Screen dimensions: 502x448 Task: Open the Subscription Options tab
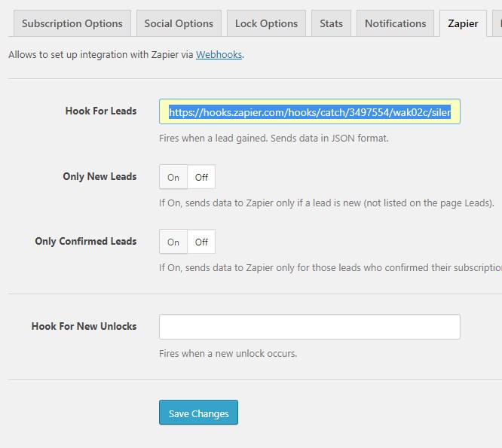(72, 23)
